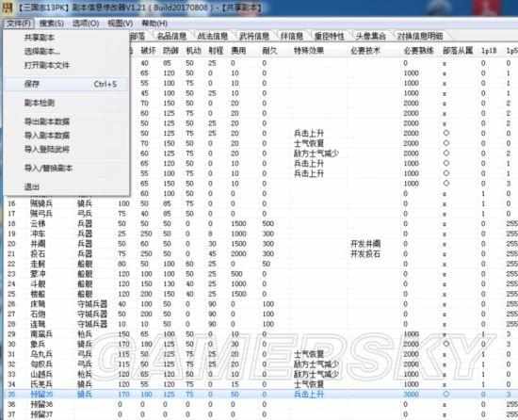Select the 石炮 row name
The height and width of the screenshot is (420, 518).
point(38,314)
